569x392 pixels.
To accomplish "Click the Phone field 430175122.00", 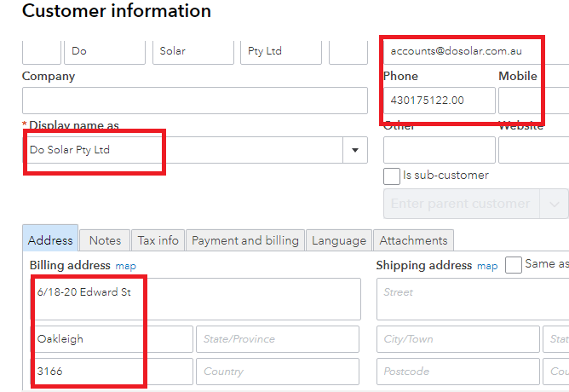I will click(x=439, y=101).
